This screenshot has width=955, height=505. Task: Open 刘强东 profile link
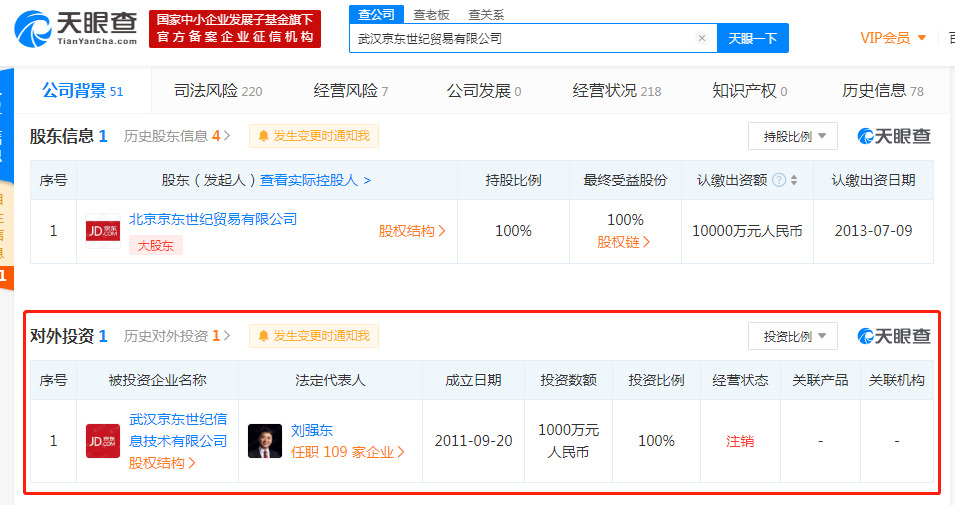pyautogui.click(x=312, y=430)
